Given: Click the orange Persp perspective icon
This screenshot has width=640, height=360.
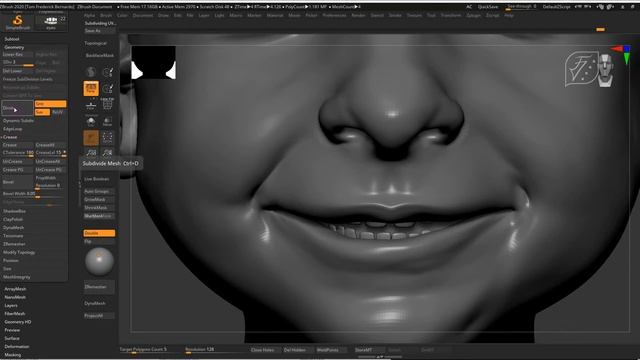Looking at the screenshot, I should [91, 88].
